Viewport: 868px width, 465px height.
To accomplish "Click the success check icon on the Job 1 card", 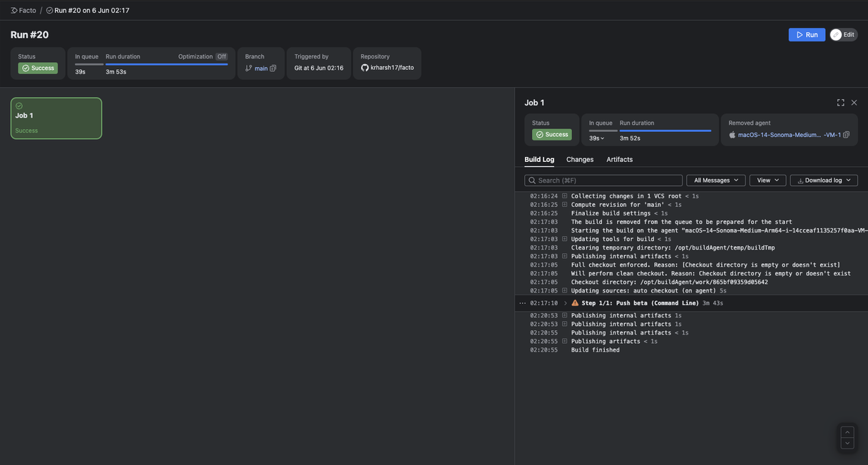I will coord(19,106).
